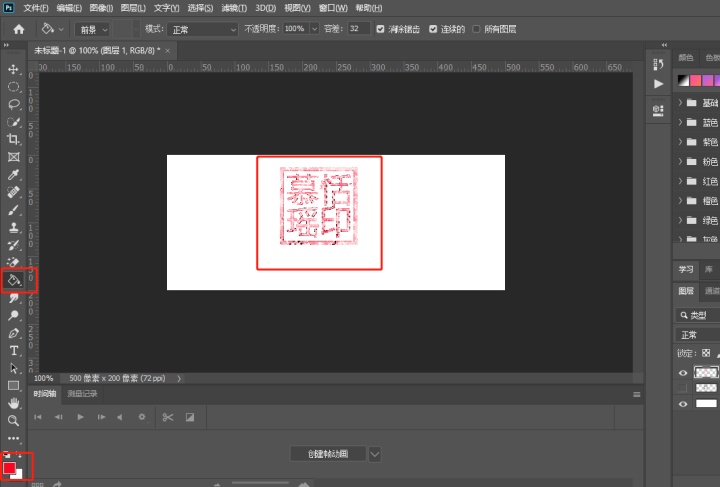Open the 不透明度 opacity slider arrow
The width and height of the screenshot is (720, 487).
click(315, 29)
